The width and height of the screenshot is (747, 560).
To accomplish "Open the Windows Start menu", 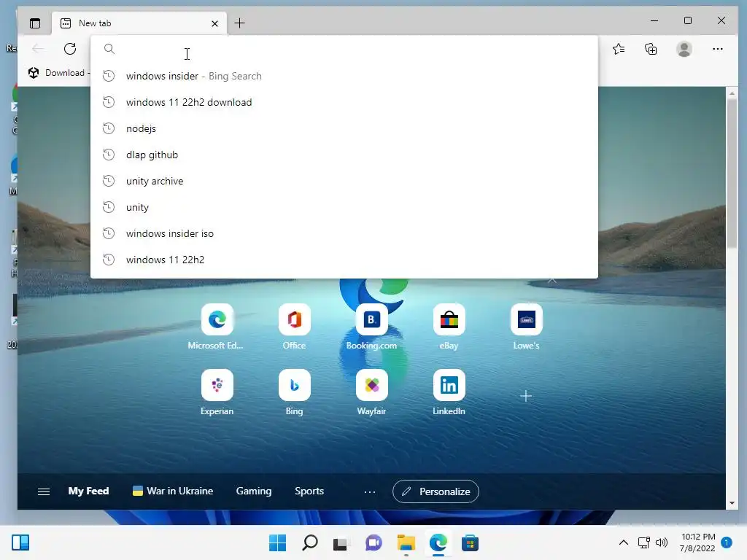I will [278, 542].
